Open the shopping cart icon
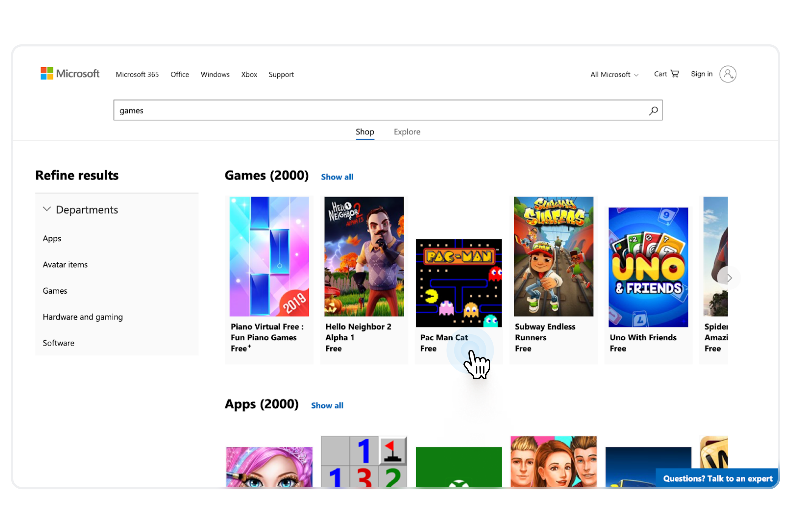791x532 pixels. point(675,74)
